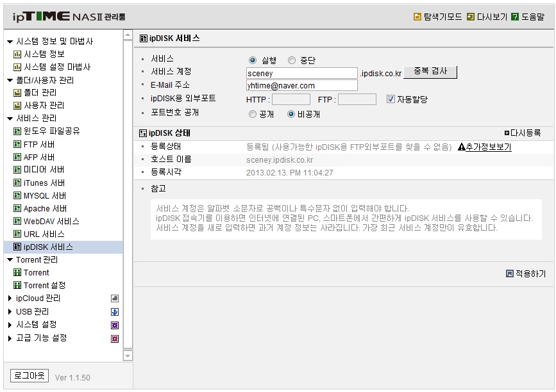Open the Apache 서버 menu item
Screen dimensions: 556x392
coord(45,209)
